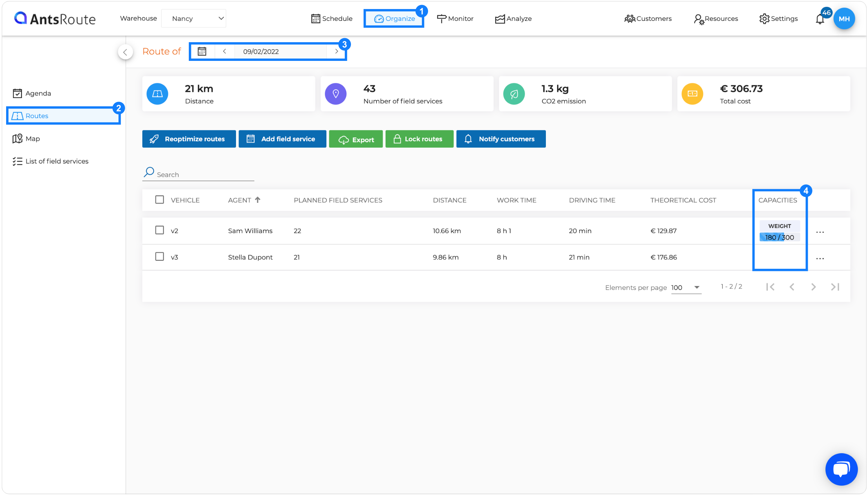Viewport: 868px width, 495px height.
Task: Click Reoptimize routes button
Action: click(x=189, y=139)
